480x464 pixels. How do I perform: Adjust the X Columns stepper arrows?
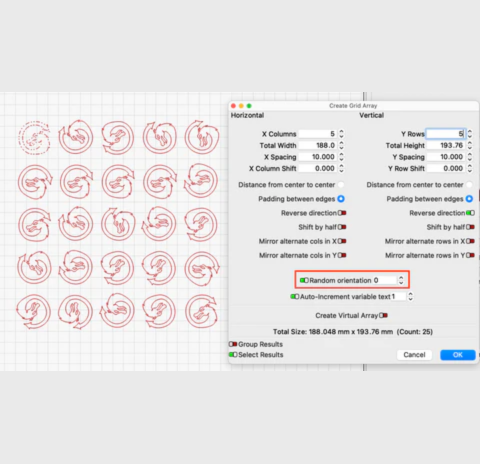tap(341, 134)
